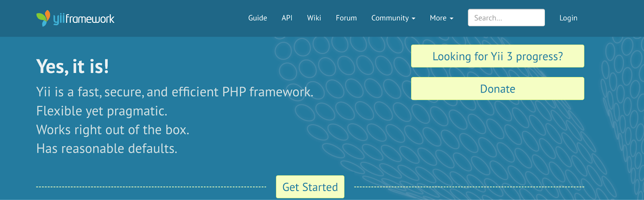
Task: Select text 'Works right out of the box.'
Action: 113,130
